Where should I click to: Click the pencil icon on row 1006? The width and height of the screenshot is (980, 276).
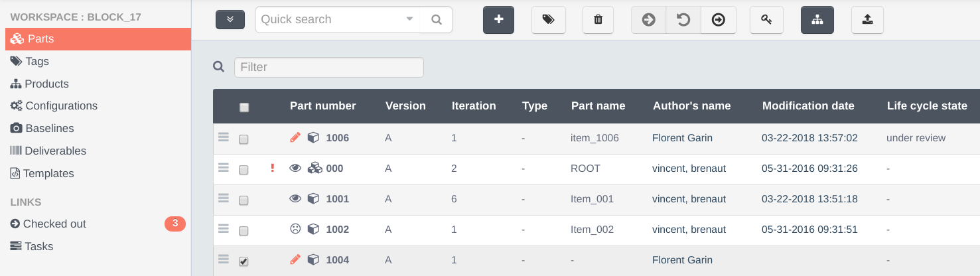(295, 138)
